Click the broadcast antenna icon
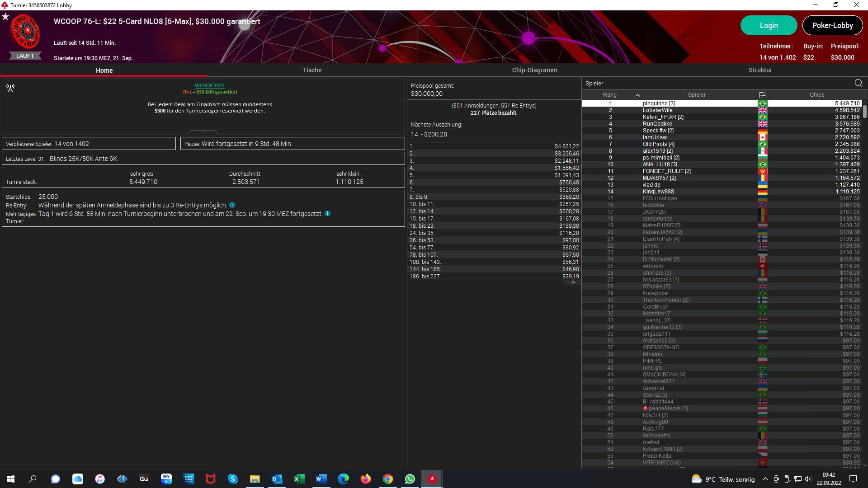This screenshot has width=868, height=488. point(10,88)
